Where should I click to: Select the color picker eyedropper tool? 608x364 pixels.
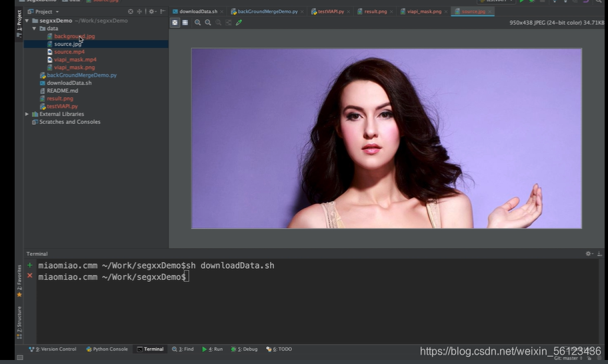pyautogui.click(x=239, y=23)
